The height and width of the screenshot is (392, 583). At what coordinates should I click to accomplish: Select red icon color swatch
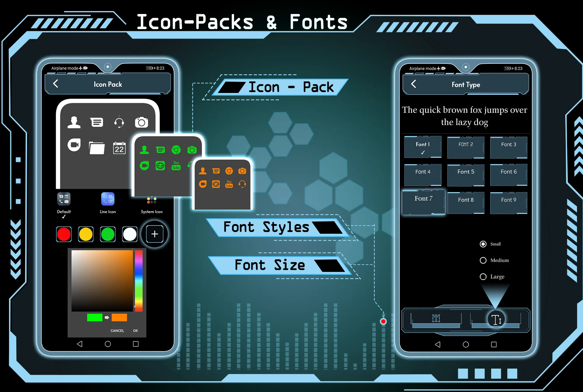click(64, 234)
